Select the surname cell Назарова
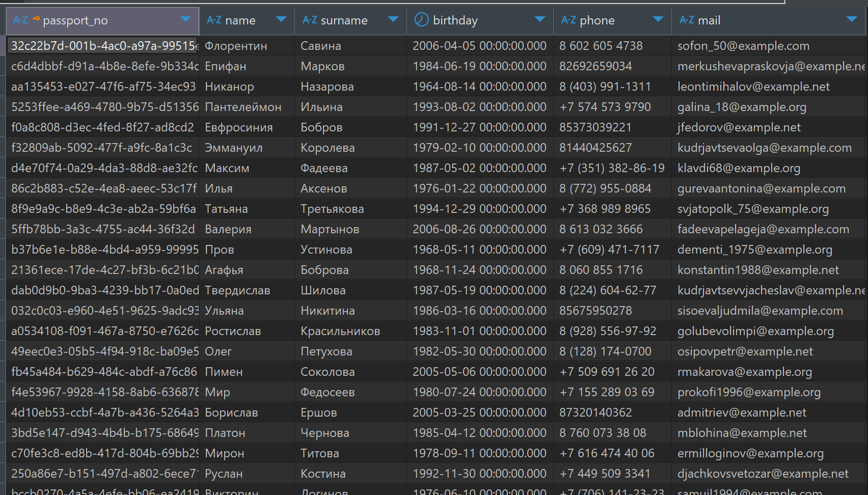The image size is (868, 495). pyautogui.click(x=351, y=87)
